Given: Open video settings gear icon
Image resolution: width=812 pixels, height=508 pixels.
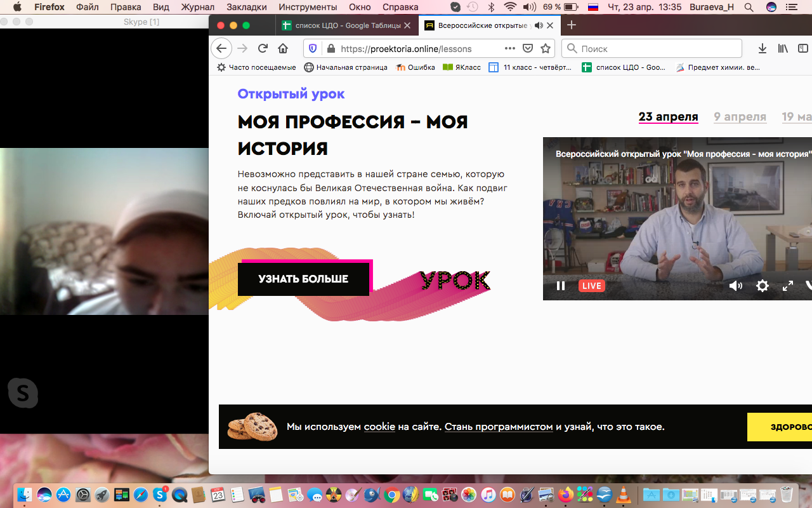Looking at the screenshot, I should [763, 286].
